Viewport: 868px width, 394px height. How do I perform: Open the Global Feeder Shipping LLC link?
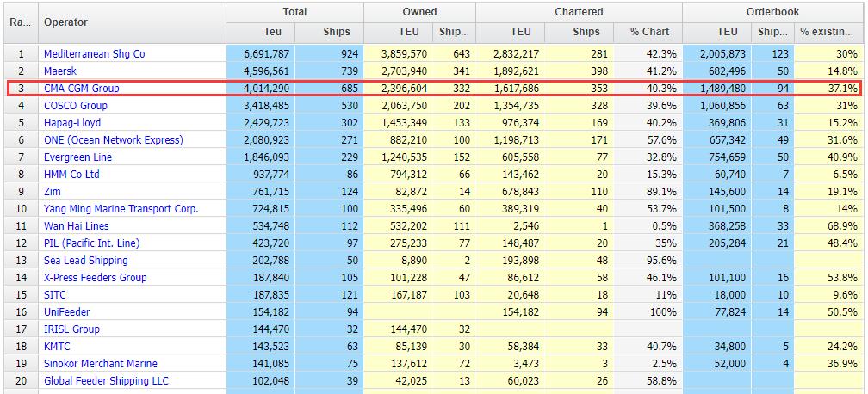point(106,380)
